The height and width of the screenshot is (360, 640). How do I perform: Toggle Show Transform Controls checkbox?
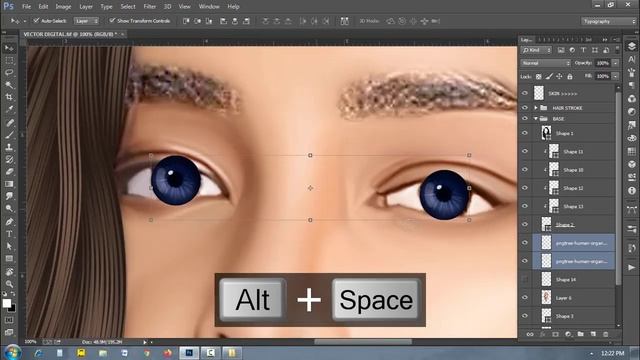click(112, 20)
